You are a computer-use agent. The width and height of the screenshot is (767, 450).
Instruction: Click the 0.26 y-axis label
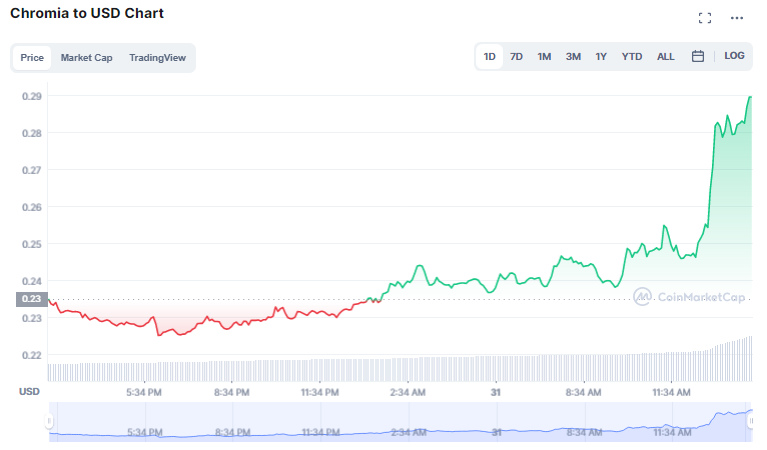coord(32,207)
